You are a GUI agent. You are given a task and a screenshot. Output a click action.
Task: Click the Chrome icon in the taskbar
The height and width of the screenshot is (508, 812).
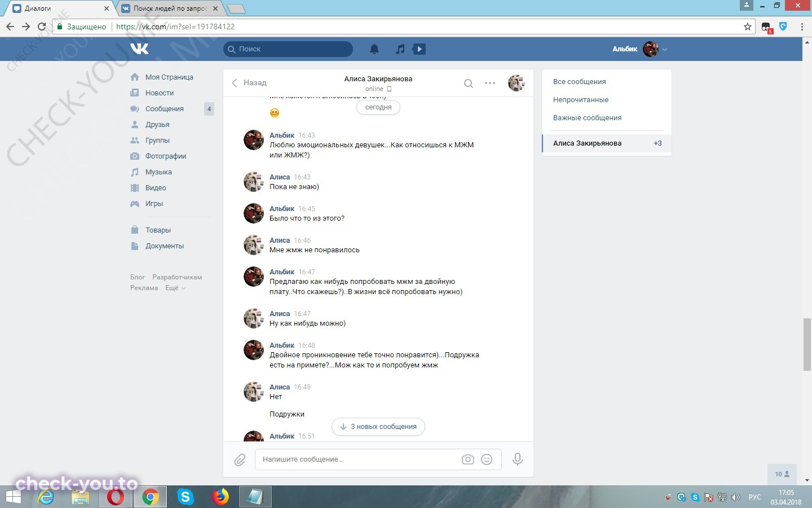pos(150,497)
